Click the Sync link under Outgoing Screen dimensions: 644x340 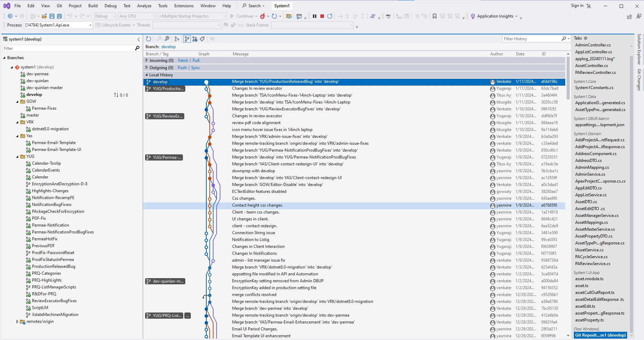point(195,68)
